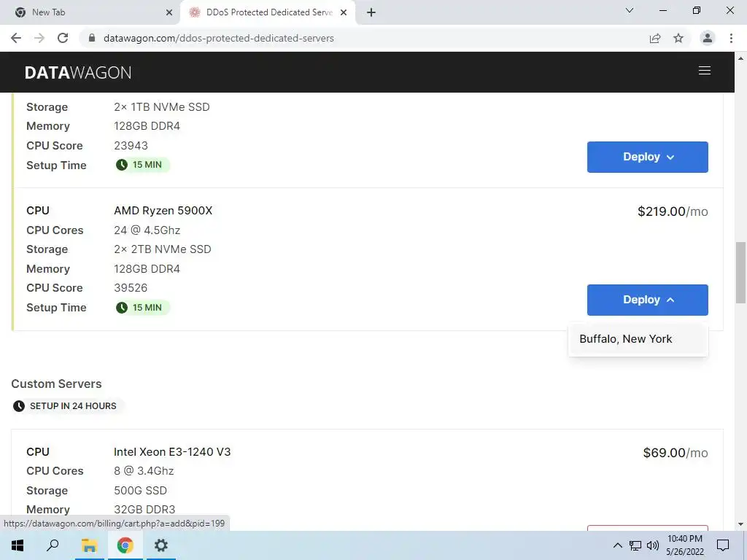Select the DDoS Protected Dedicated Servers tab
The height and width of the screenshot is (560, 747).
pos(268,12)
